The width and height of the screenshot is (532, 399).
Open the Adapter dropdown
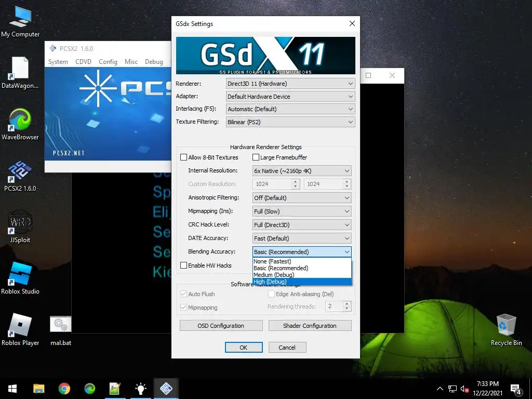click(290, 96)
